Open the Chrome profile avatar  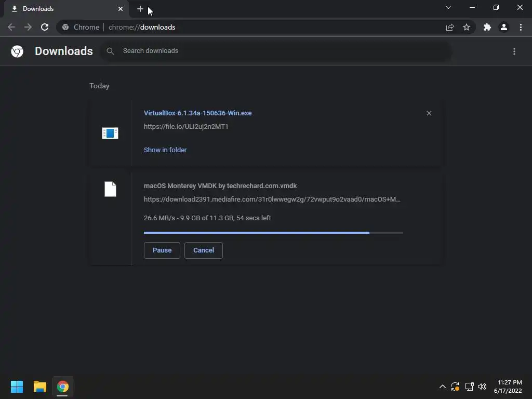pos(504,27)
